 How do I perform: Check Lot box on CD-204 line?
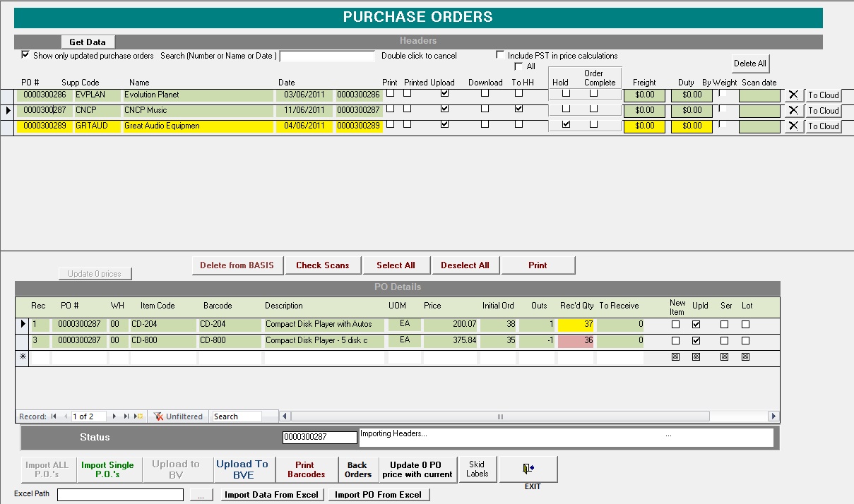(745, 325)
